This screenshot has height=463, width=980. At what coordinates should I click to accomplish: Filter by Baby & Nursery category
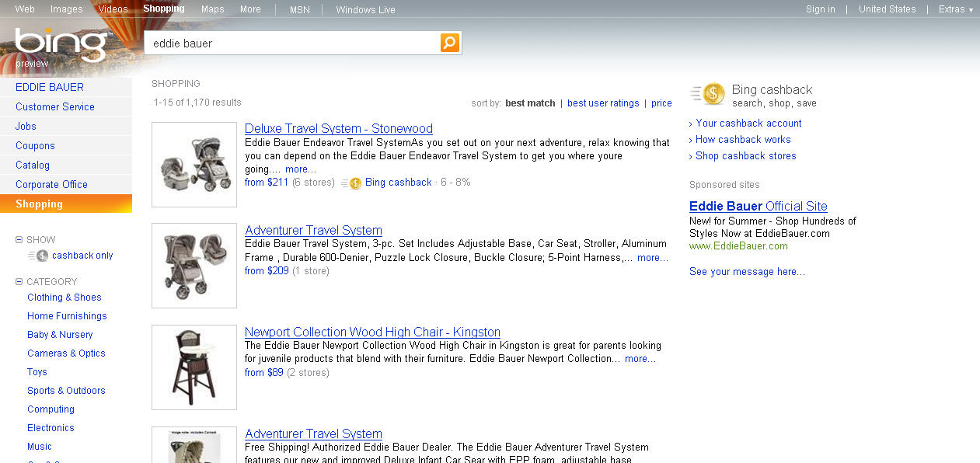tap(60, 335)
